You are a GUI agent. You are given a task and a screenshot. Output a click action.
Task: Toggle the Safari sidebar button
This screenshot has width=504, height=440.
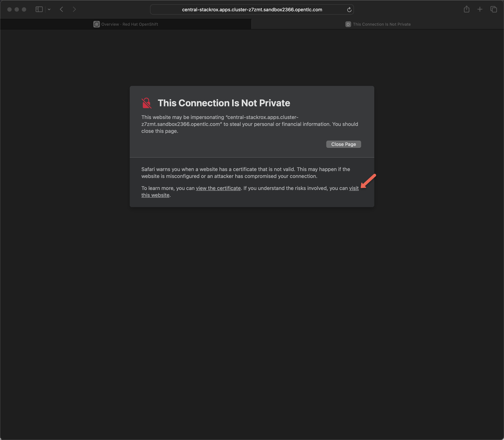coord(39,9)
